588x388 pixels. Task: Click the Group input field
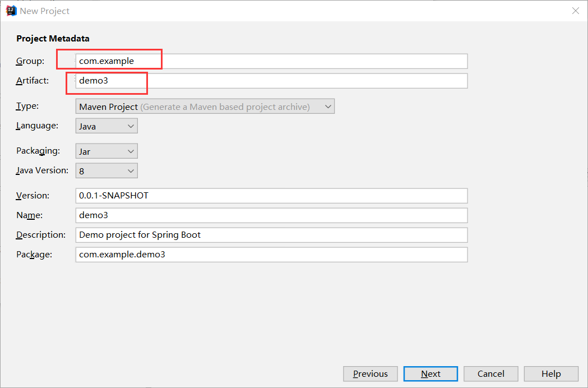[271, 61]
